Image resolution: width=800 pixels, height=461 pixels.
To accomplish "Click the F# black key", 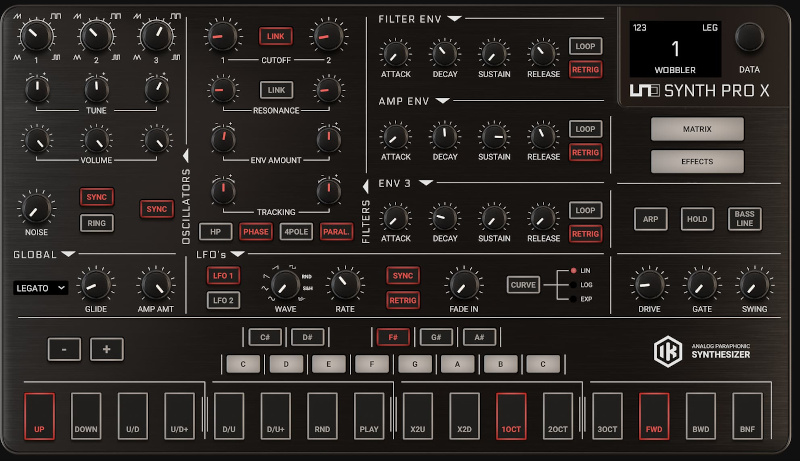I will (x=393, y=337).
